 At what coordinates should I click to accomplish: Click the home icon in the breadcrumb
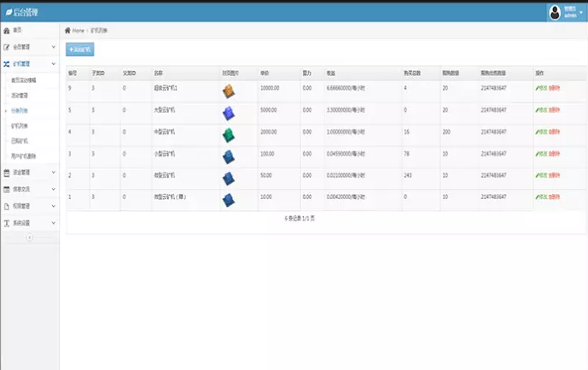(67, 31)
